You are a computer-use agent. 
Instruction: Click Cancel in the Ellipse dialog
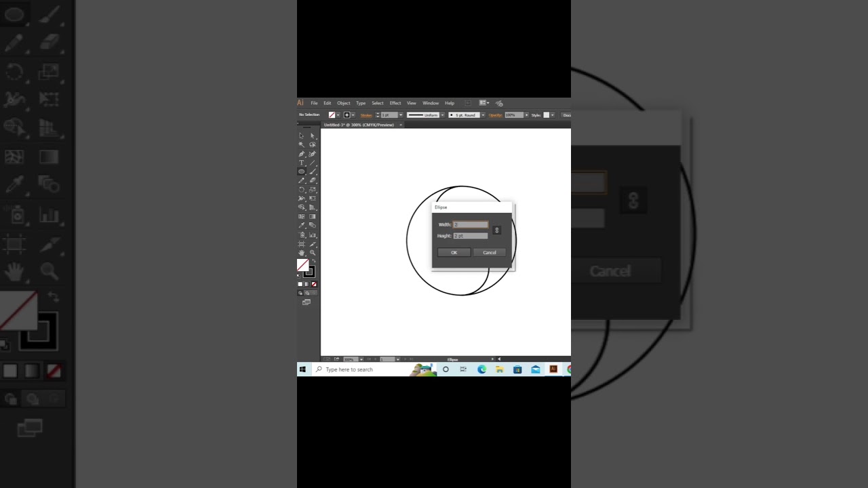[x=490, y=253]
